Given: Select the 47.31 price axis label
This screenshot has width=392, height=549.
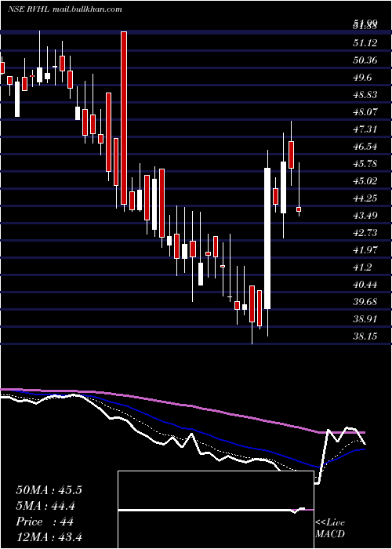Looking at the screenshot, I should point(365,129).
